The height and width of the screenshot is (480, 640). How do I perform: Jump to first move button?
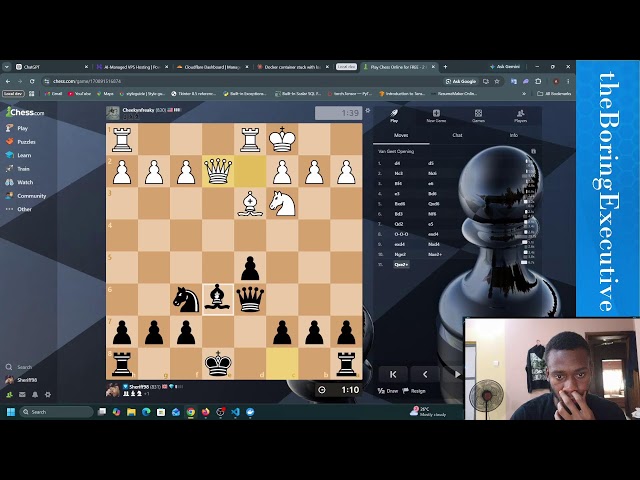(393, 374)
